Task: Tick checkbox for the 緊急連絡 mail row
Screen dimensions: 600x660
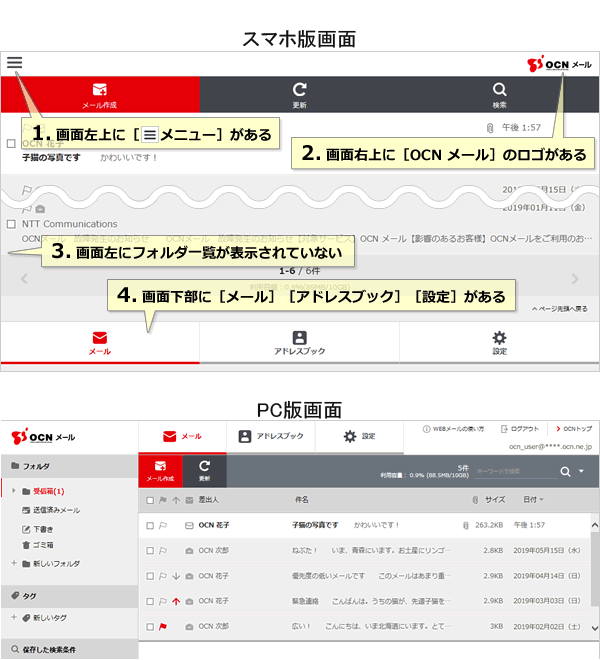Action: (x=150, y=601)
